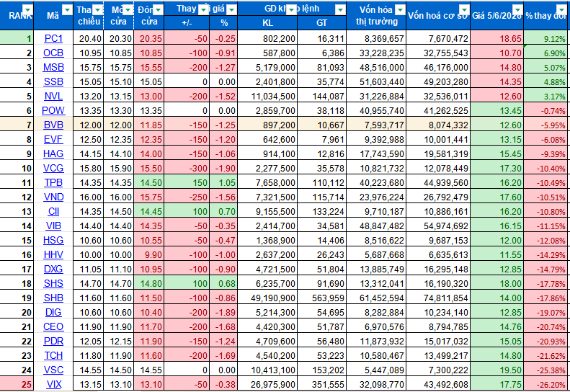Select NVL volume cell 11,034,500
570x392 pixels.
pos(267,96)
